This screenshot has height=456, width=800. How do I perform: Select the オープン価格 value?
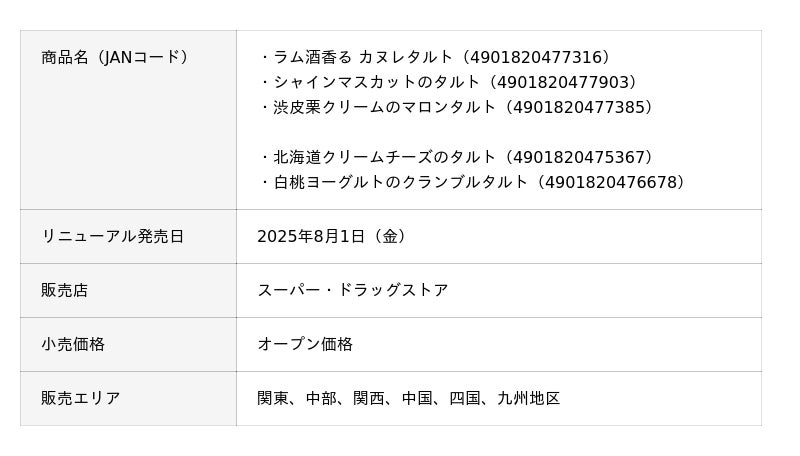click(x=305, y=344)
